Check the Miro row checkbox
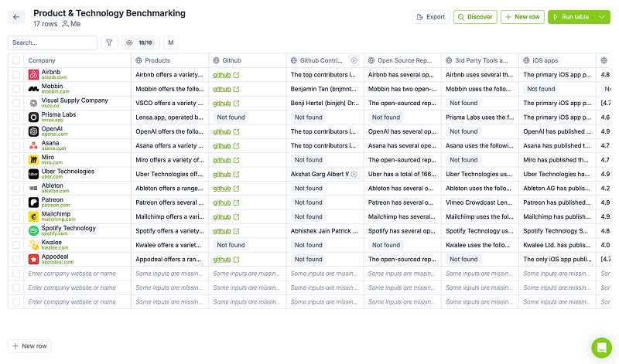 click(16, 160)
